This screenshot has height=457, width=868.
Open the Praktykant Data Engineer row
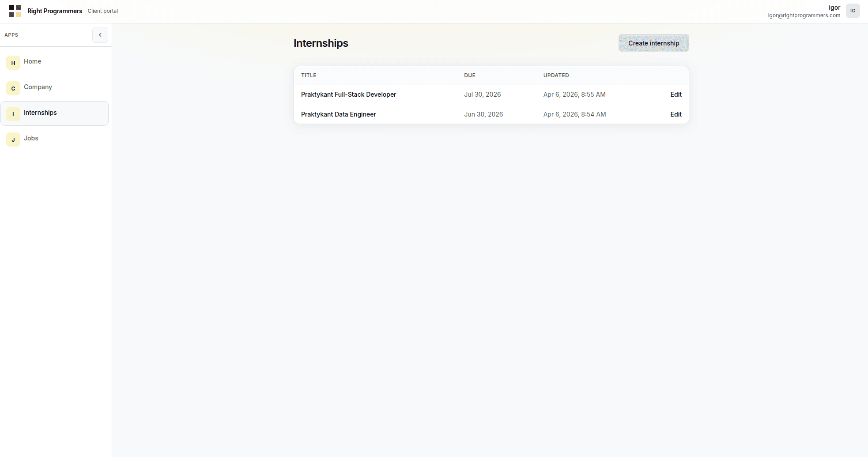[338, 114]
